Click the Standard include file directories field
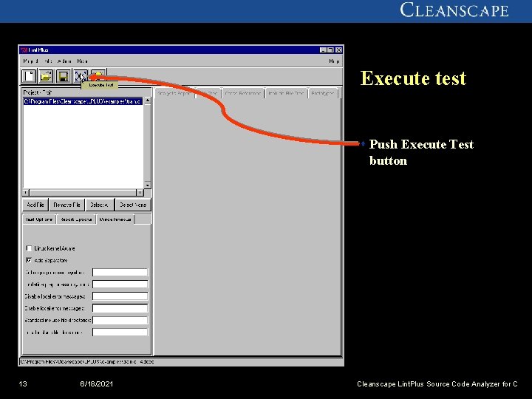Image resolution: width=532 pixels, height=399 pixels. 120,320
